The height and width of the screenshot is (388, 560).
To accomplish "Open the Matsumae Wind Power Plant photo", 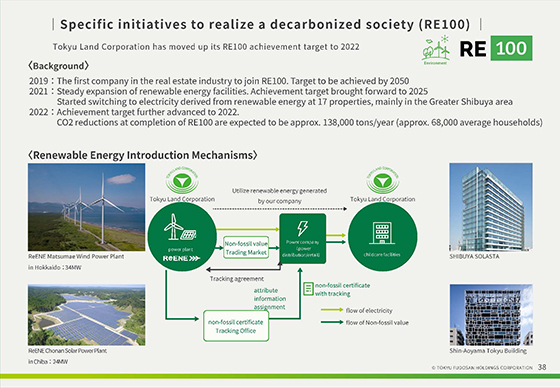I will pyautogui.click(x=86, y=207).
